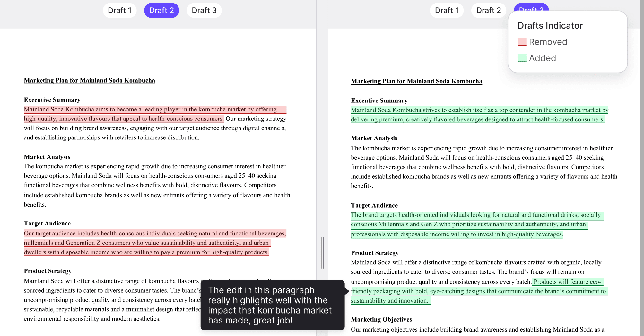
Task: Click the dark comment tooltip about the edit
Action: [273, 305]
